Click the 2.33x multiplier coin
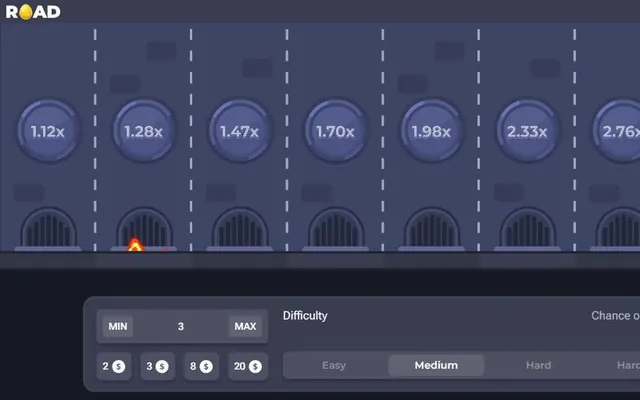 coord(528,131)
